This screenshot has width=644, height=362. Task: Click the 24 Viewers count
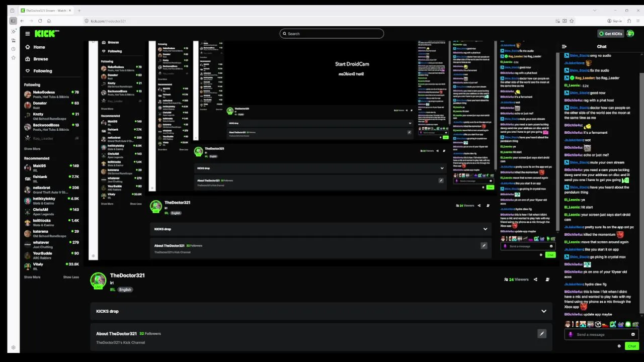517,280
